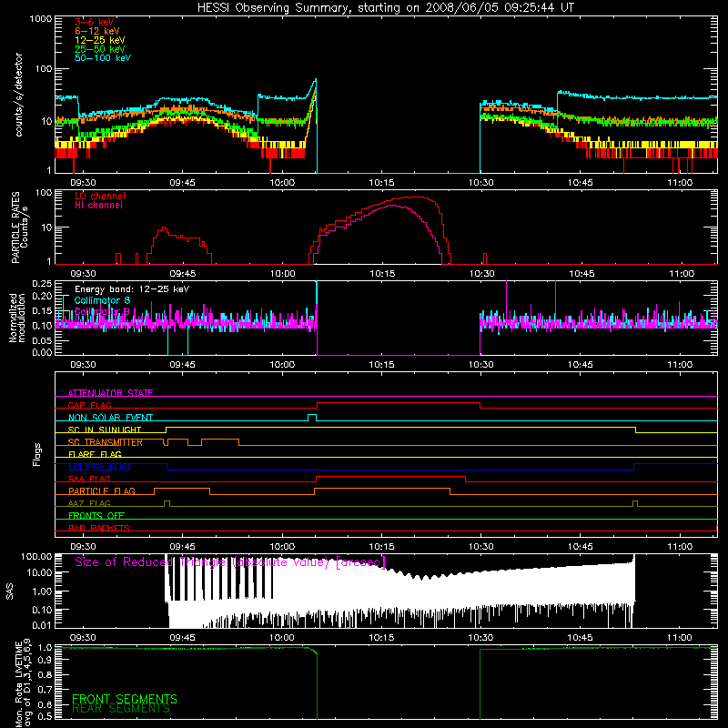Select the green 25-50 keV legend label
The image size is (728, 728).
[x=100, y=49]
